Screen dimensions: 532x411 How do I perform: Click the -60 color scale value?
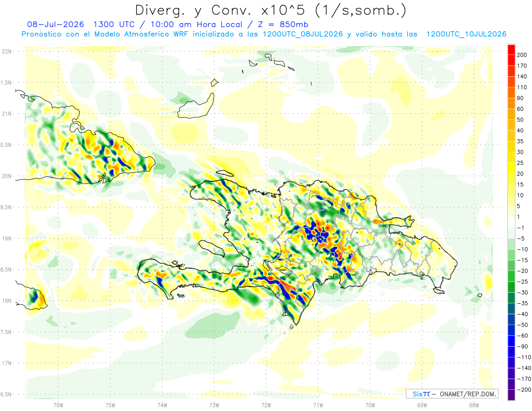pos(522,335)
